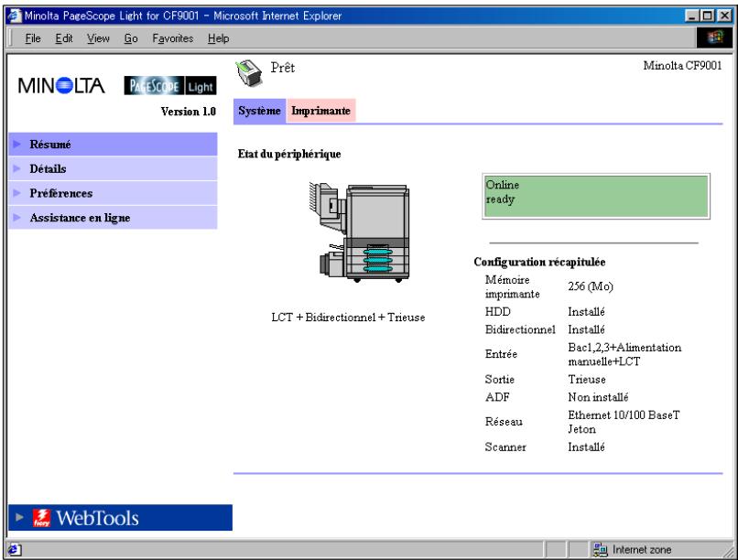Open the Edit menu
Viewport: 738px width, 560px height.
(64, 38)
